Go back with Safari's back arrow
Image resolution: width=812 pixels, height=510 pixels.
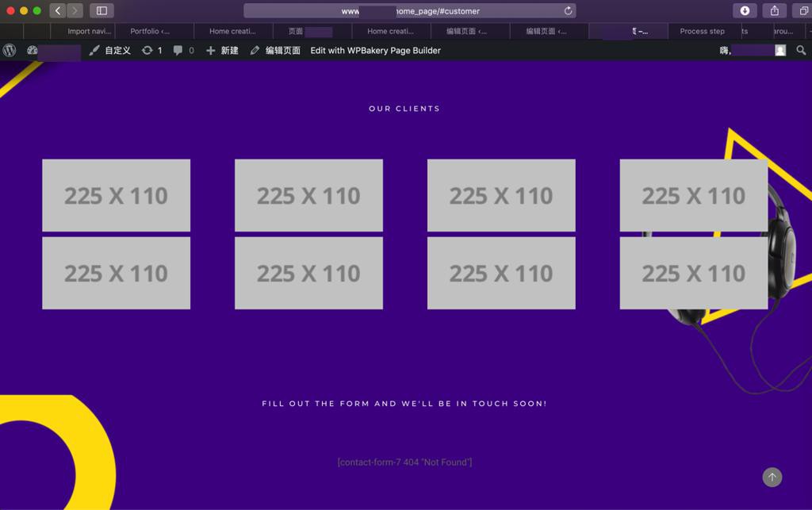57,11
